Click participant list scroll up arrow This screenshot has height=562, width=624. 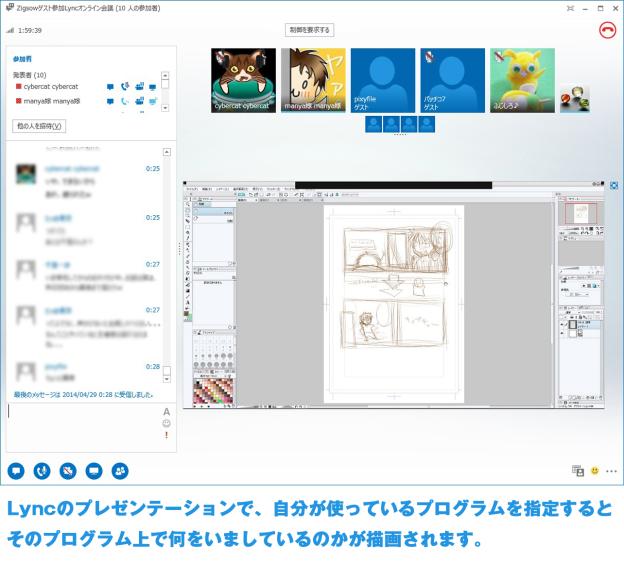[x=165, y=75]
